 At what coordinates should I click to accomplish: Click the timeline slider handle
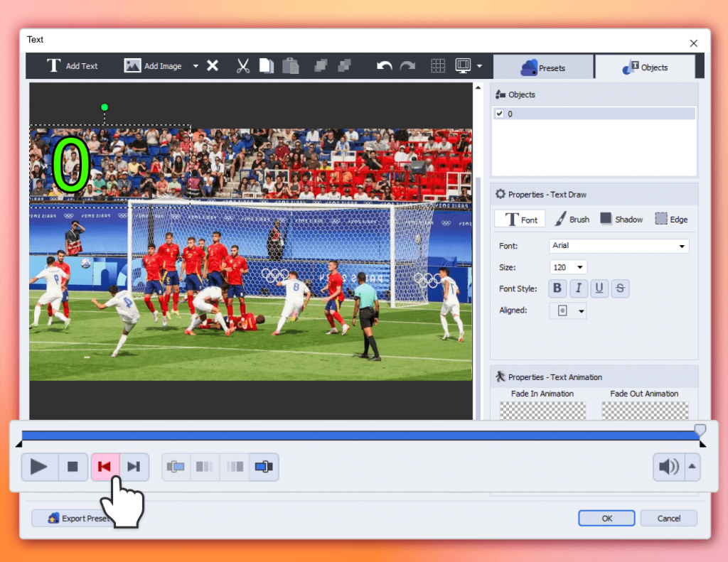[700, 430]
